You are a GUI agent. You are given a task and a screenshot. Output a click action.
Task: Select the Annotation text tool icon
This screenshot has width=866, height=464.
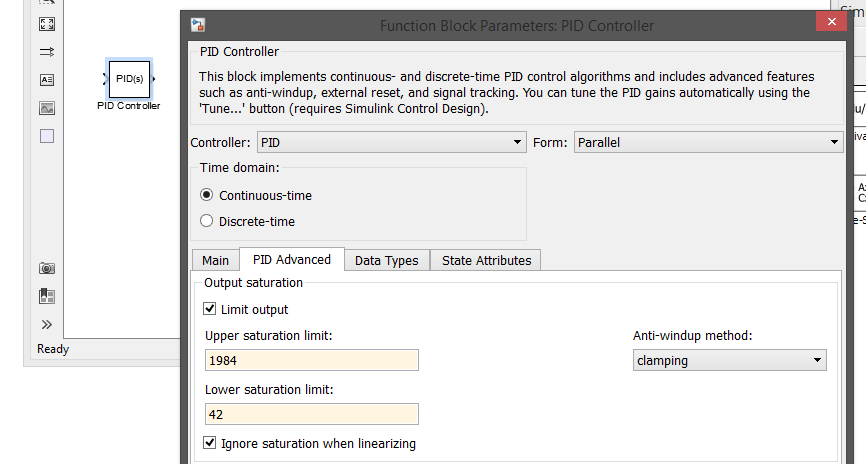click(x=46, y=79)
